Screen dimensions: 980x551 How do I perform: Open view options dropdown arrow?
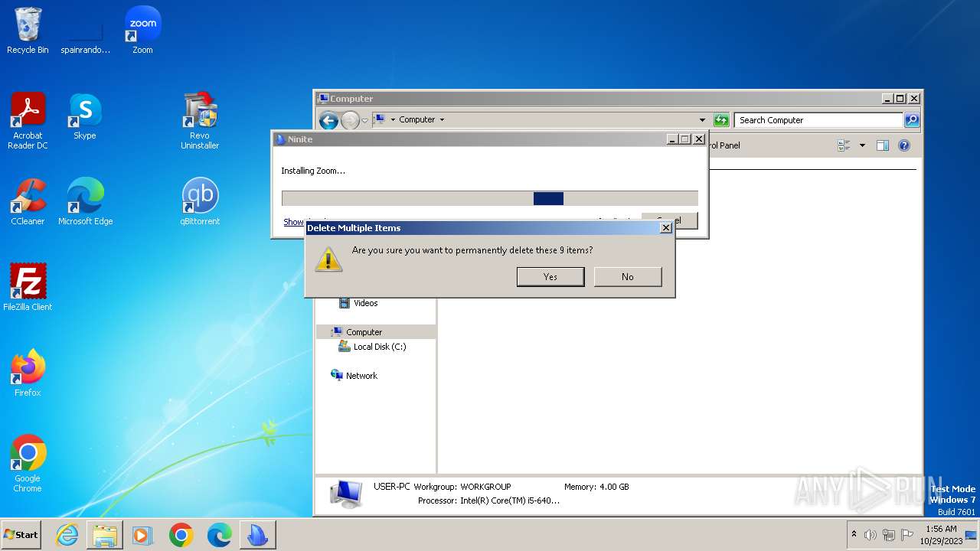point(862,145)
